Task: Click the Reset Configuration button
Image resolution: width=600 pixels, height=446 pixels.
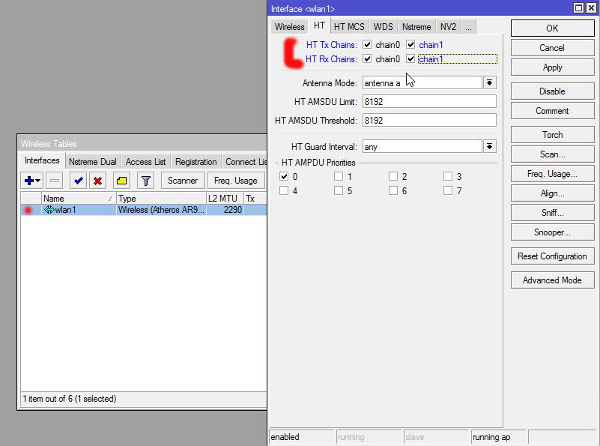Action: [x=552, y=256]
